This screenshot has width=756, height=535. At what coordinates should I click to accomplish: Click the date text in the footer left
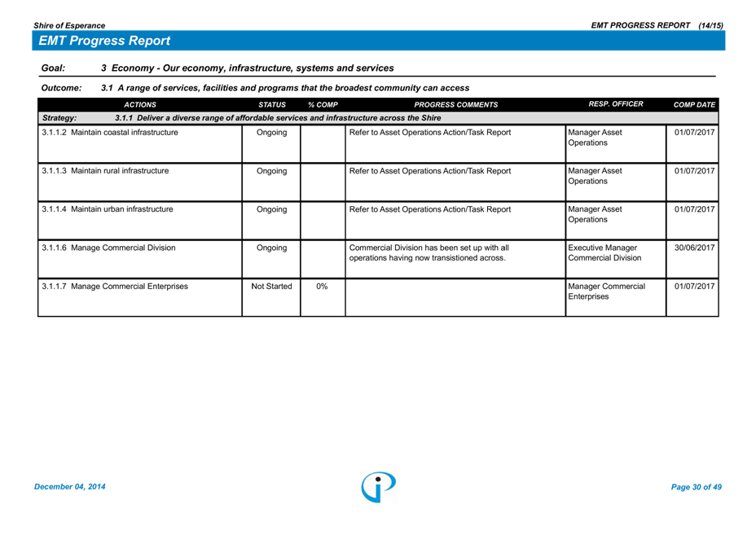pos(69,487)
